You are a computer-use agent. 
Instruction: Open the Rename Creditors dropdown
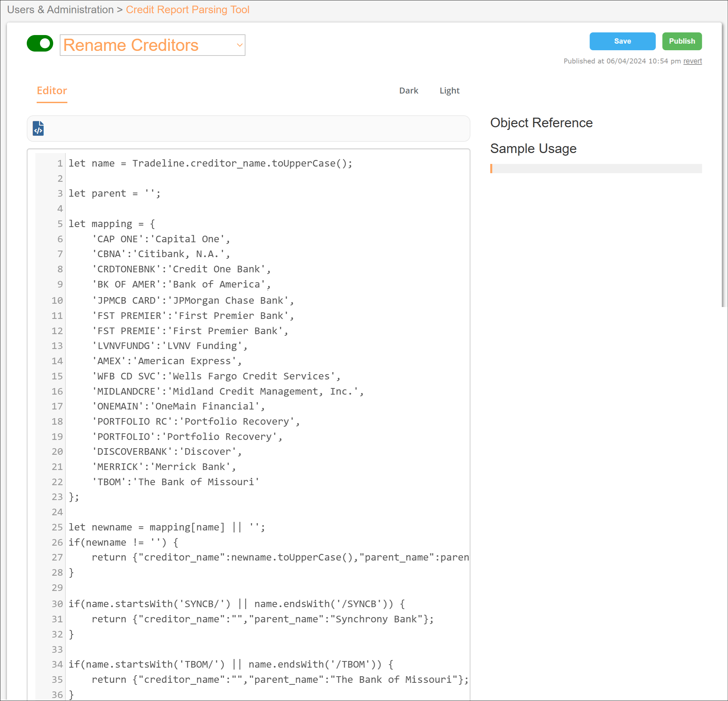coord(152,45)
